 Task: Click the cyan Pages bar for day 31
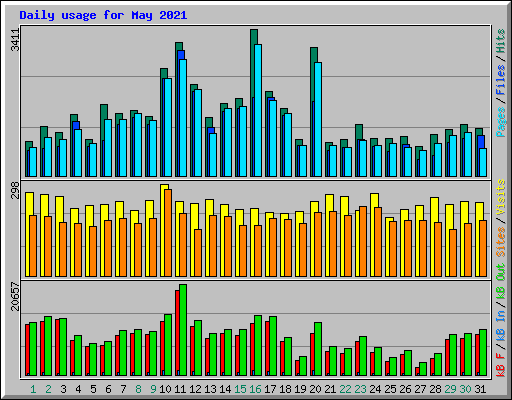(x=483, y=163)
